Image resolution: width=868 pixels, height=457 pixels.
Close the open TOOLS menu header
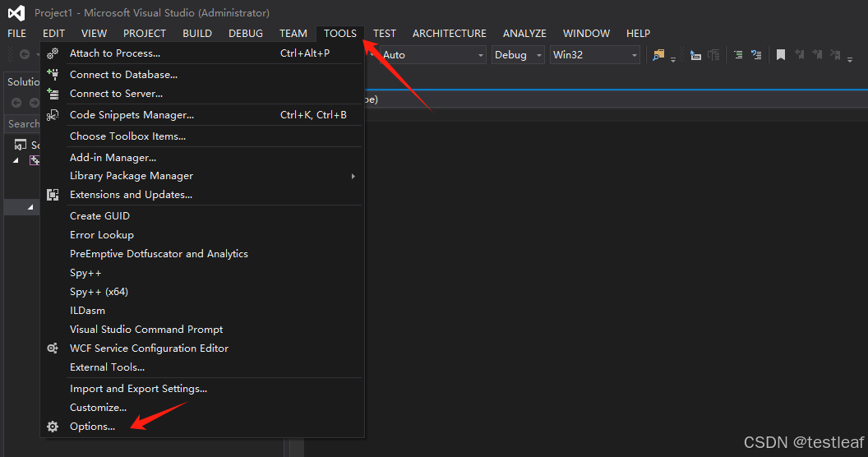340,34
